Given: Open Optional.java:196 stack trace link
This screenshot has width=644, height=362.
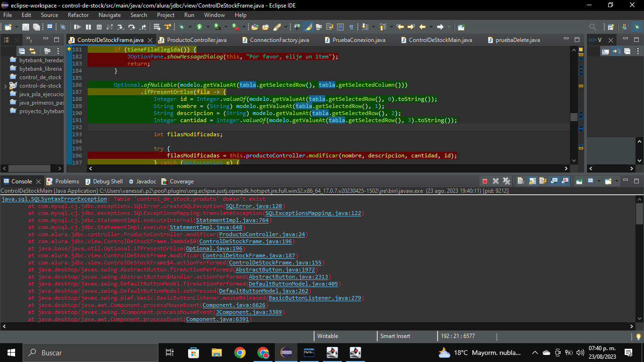Looking at the screenshot, I should click(214, 248).
